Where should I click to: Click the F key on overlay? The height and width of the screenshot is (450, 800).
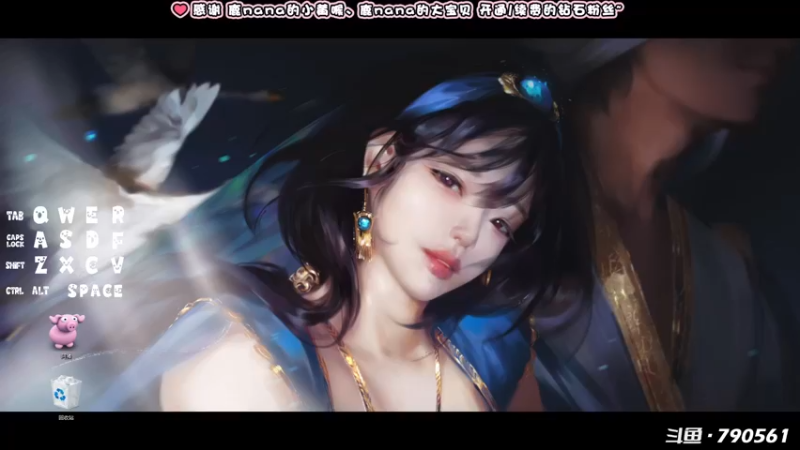click(x=118, y=240)
